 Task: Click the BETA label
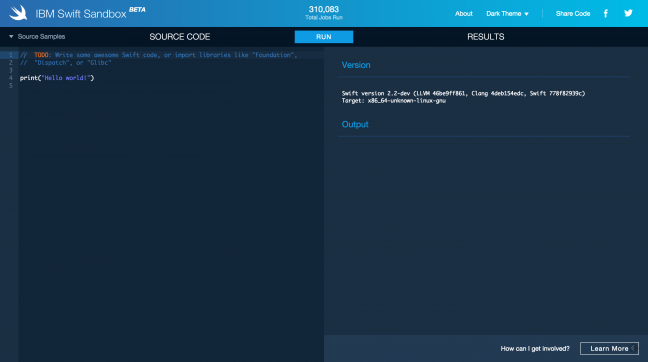click(137, 10)
